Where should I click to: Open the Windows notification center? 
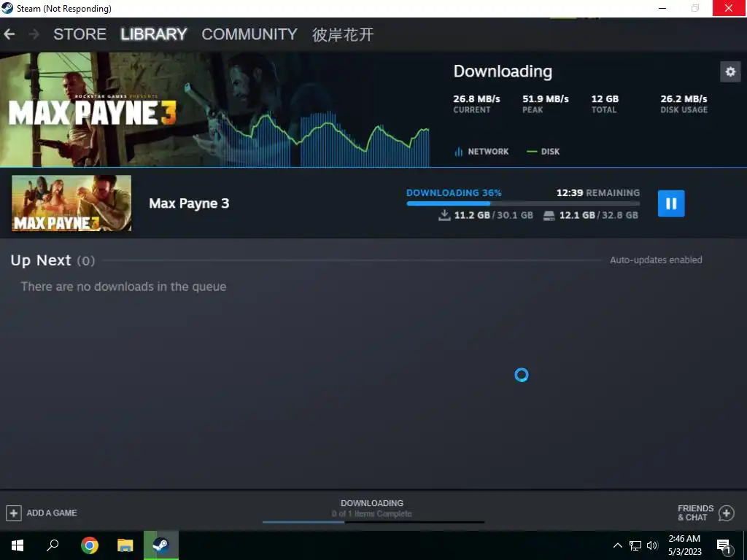[x=724, y=545]
